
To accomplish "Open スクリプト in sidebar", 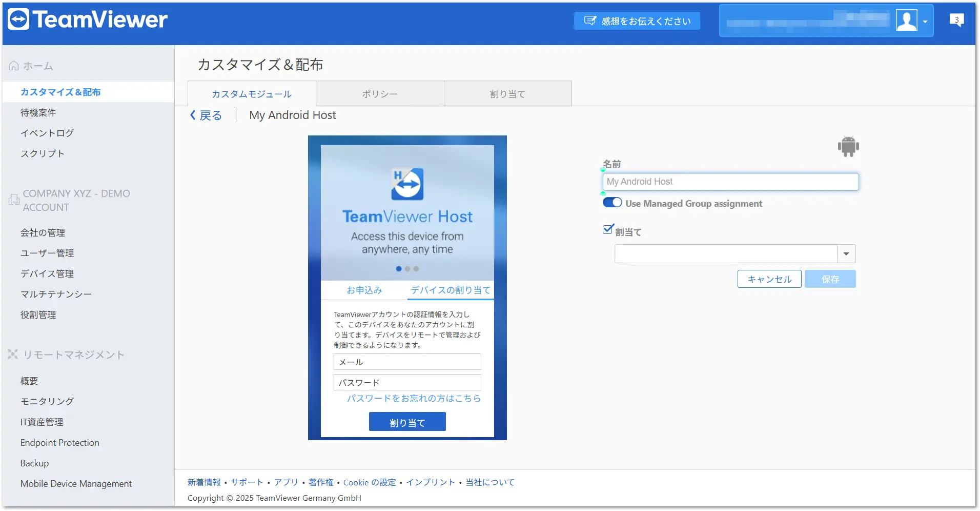I will coord(43,153).
